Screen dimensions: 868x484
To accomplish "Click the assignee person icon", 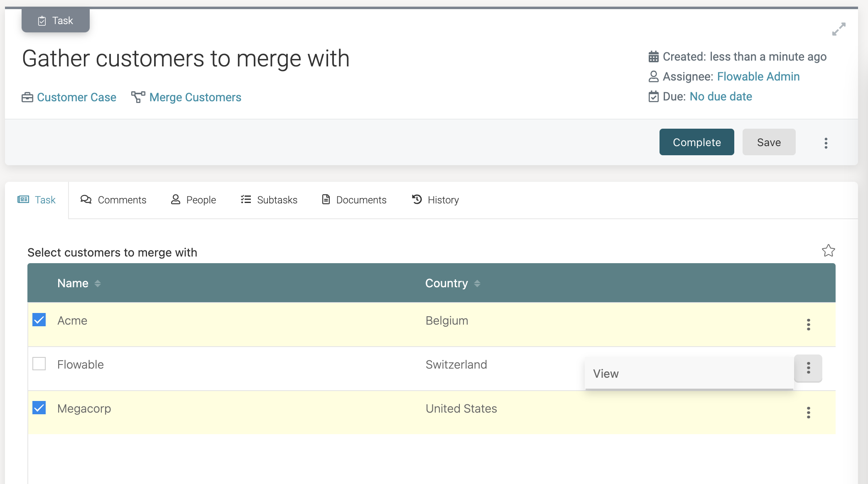I will pos(653,76).
